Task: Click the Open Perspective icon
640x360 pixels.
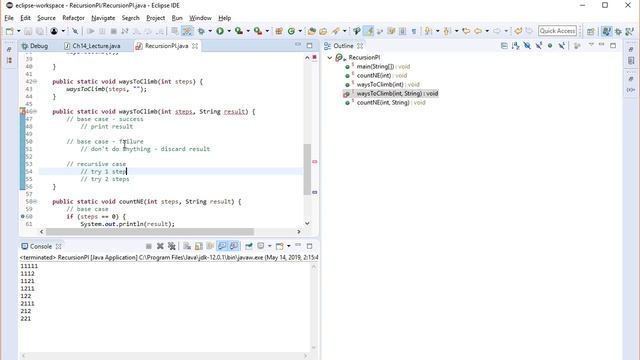Action: tap(590, 31)
